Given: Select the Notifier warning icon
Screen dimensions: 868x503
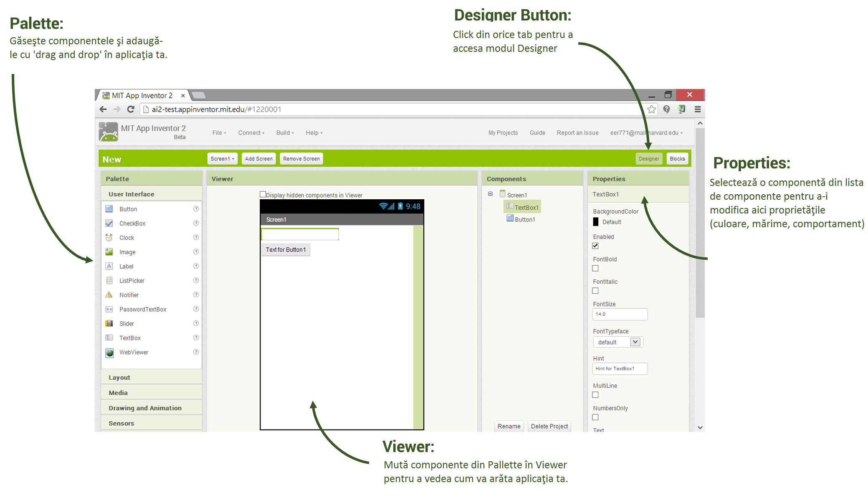Looking at the screenshot, I should coord(109,295).
